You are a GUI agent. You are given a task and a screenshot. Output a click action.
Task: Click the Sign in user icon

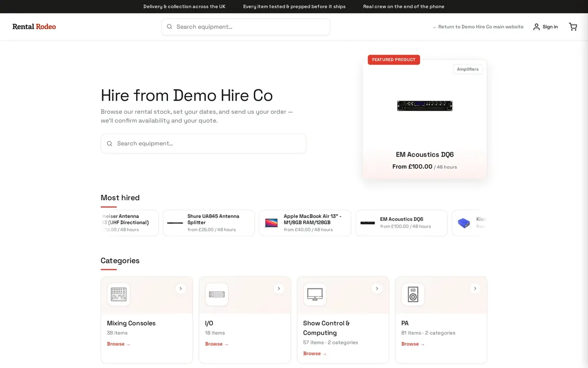[536, 27]
